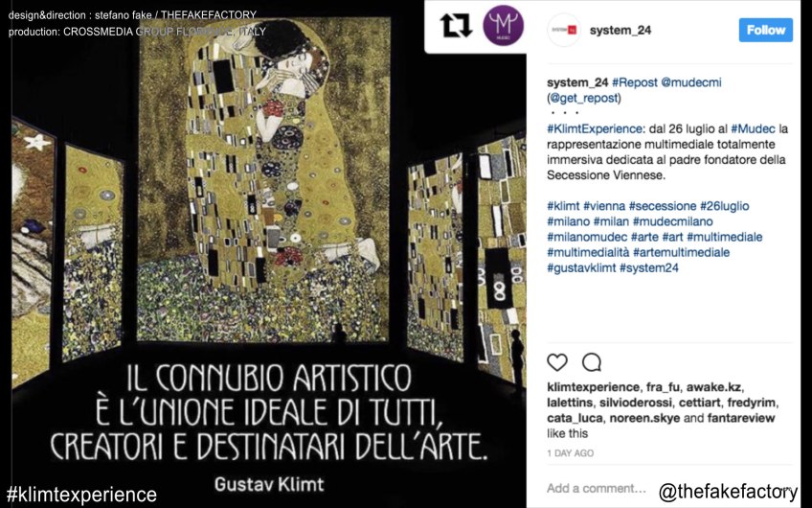Image resolution: width=812 pixels, height=508 pixels.
Task: Click the repost arrows icon
Action: point(456,25)
